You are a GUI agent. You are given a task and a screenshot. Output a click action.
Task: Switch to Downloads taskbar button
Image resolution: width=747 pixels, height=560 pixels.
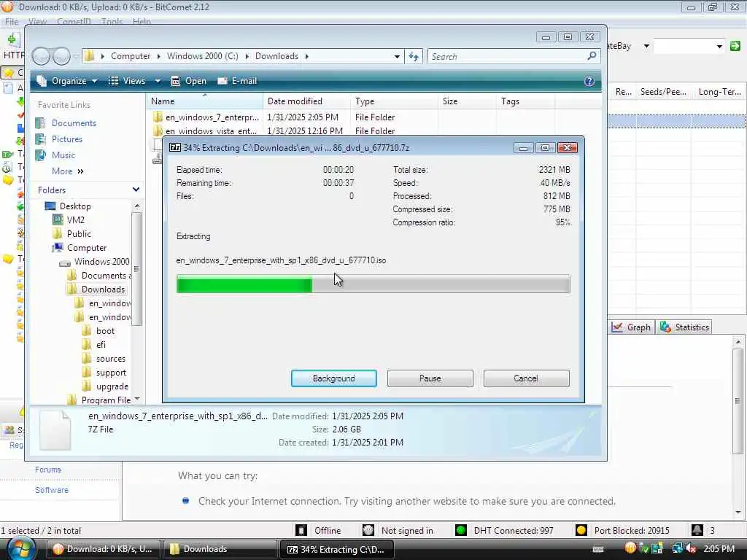click(x=219, y=549)
